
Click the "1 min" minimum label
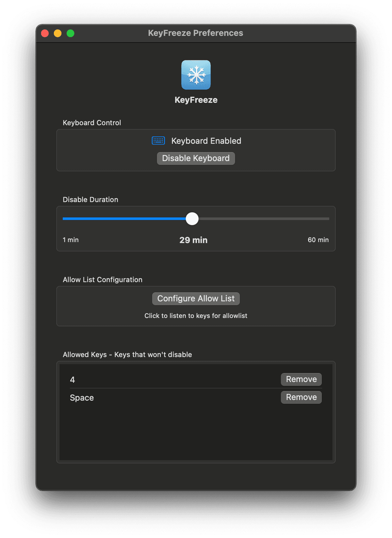[x=71, y=240]
